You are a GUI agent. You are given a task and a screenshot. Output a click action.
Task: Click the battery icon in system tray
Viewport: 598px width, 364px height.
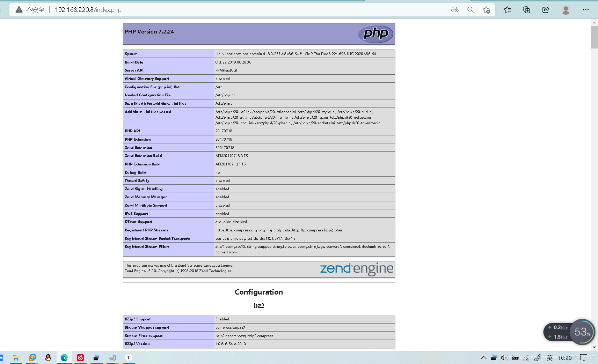(x=515, y=358)
